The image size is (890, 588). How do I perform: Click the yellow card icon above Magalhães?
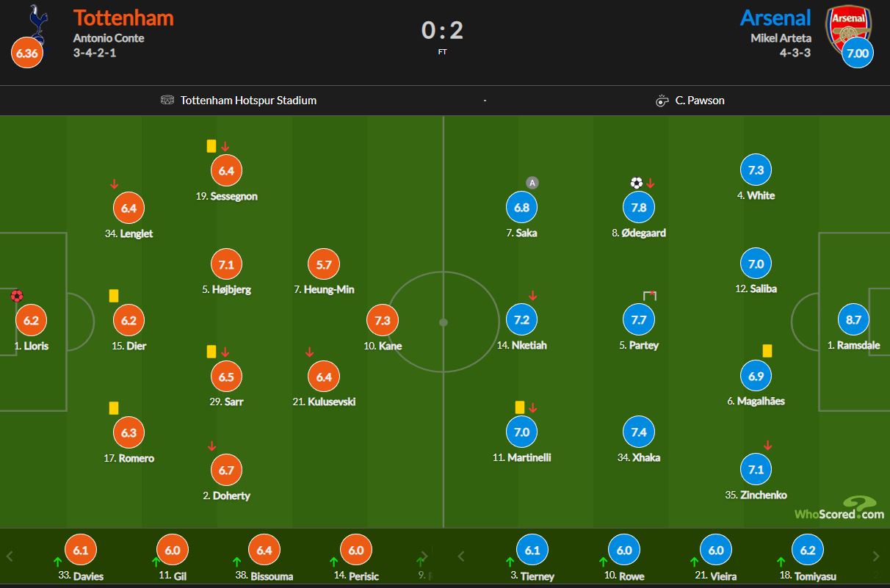[767, 351]
